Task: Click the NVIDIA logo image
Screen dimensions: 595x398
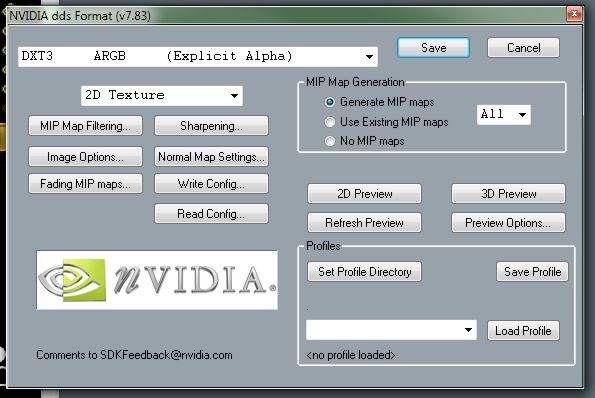Action: (x=157, y=280)
